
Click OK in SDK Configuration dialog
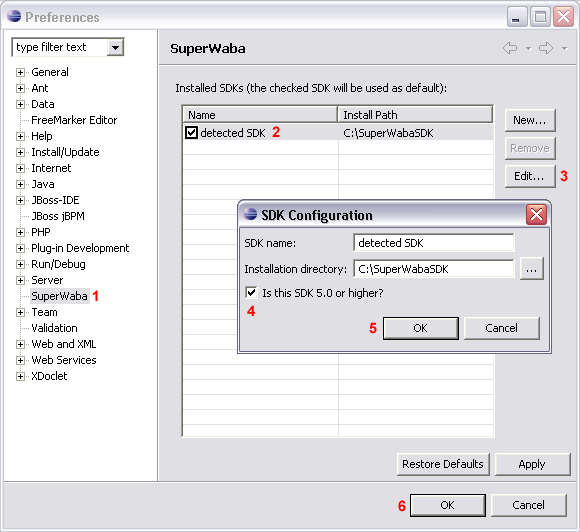point(421,328)
